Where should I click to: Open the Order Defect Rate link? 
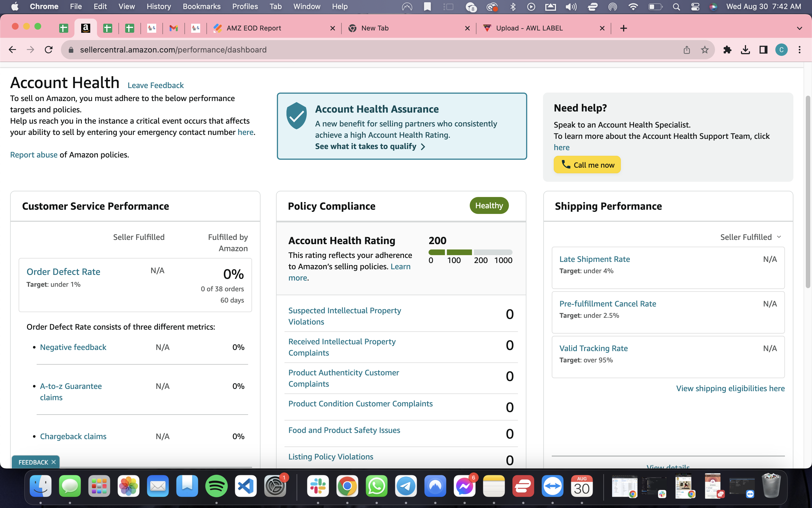click(63, 271)
